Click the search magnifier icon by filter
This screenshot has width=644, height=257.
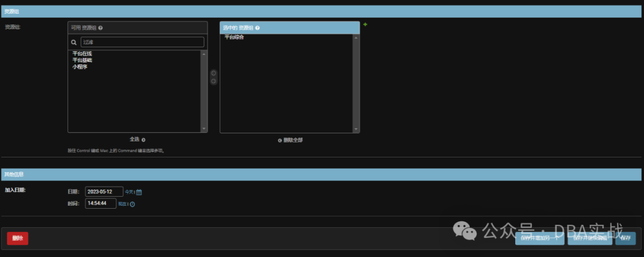pos(74,42)
